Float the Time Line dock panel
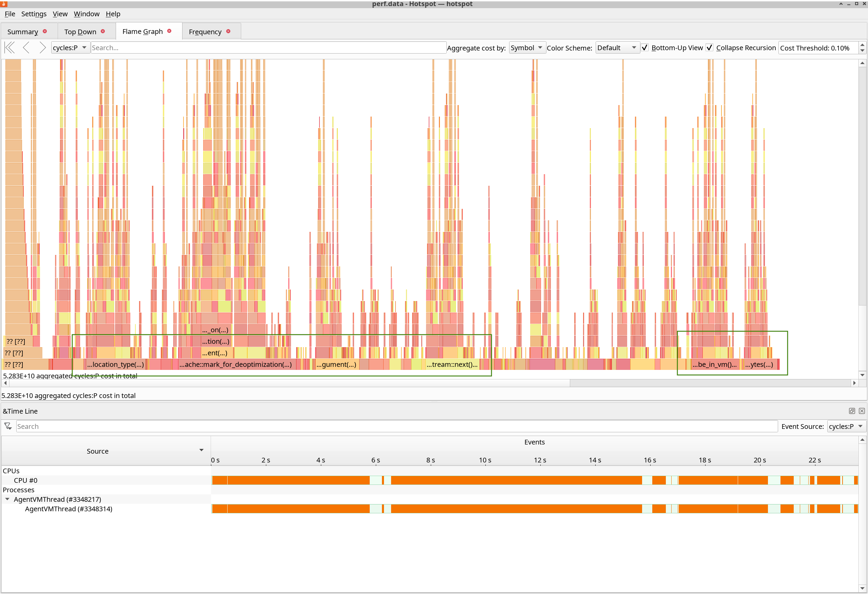Screen dimensions: 868x594 (x=852, y=411)
